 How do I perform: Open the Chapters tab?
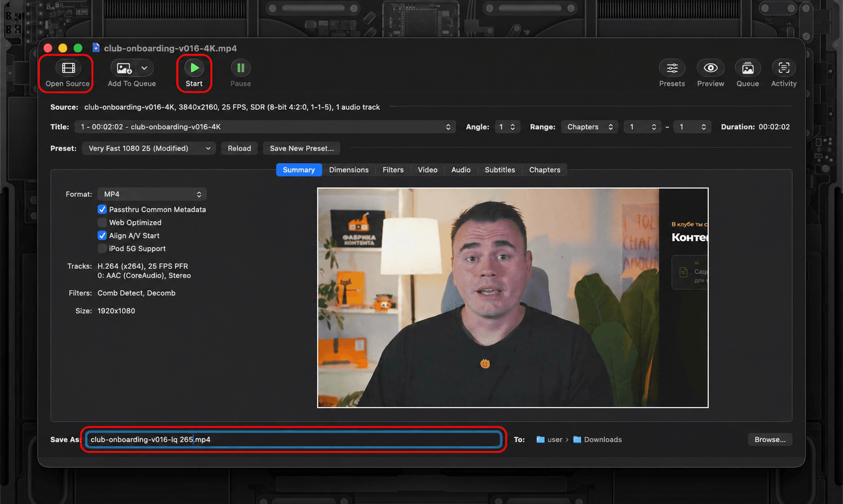545,170
